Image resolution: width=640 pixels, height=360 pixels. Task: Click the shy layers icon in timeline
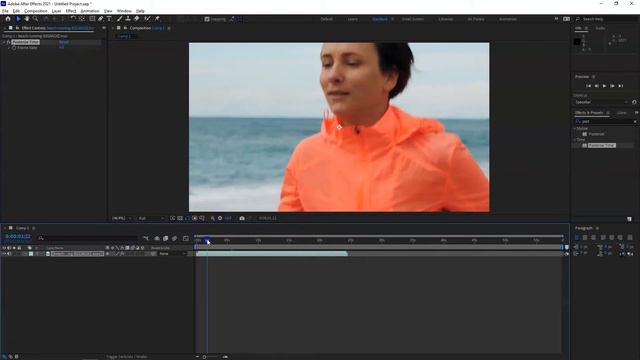pos(157,238)
